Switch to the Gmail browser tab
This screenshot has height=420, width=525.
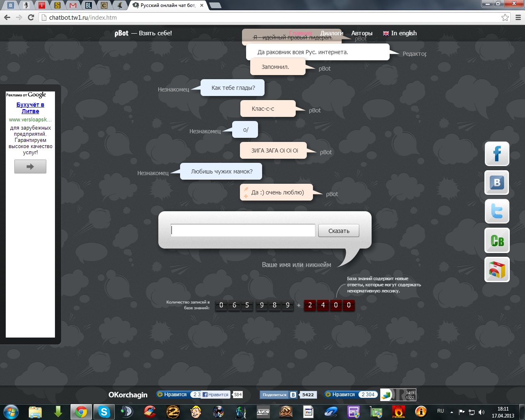[x=73, y=5]
